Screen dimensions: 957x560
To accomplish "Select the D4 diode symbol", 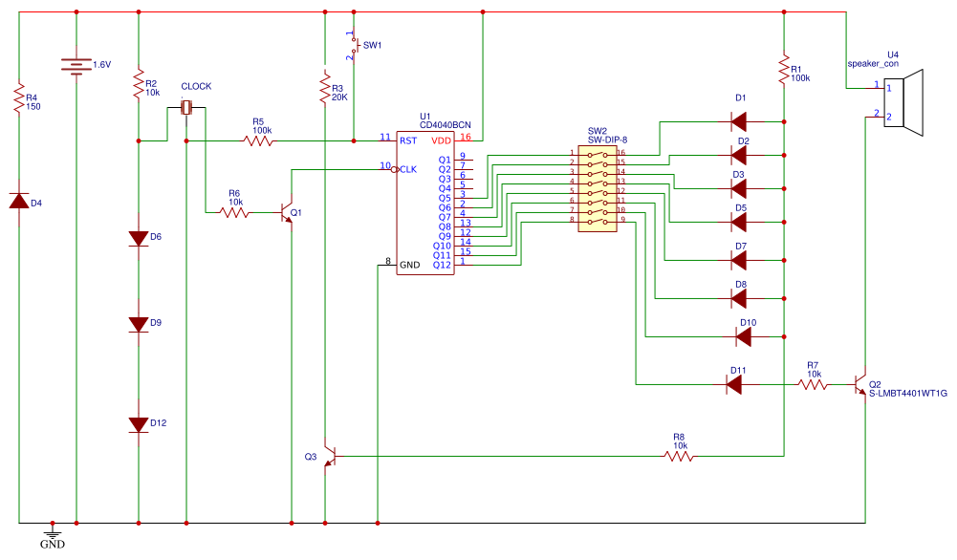I will pyautogui.click(x=19, y=201).
